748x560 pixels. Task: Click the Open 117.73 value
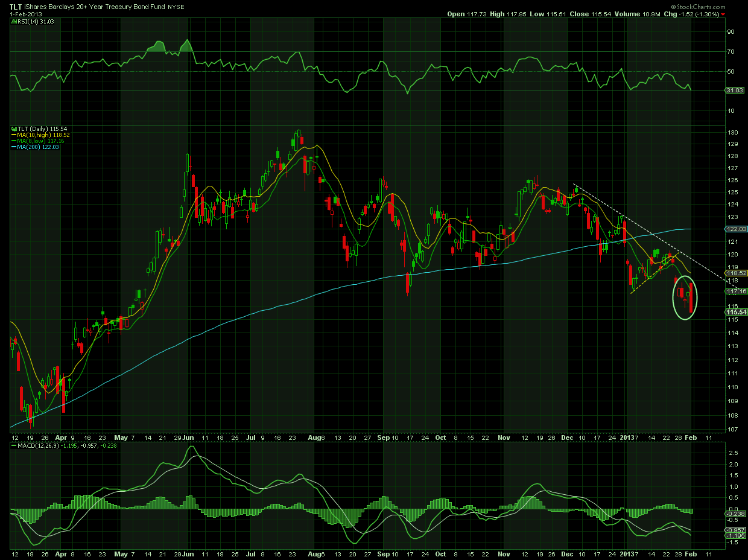pos(466,14)
